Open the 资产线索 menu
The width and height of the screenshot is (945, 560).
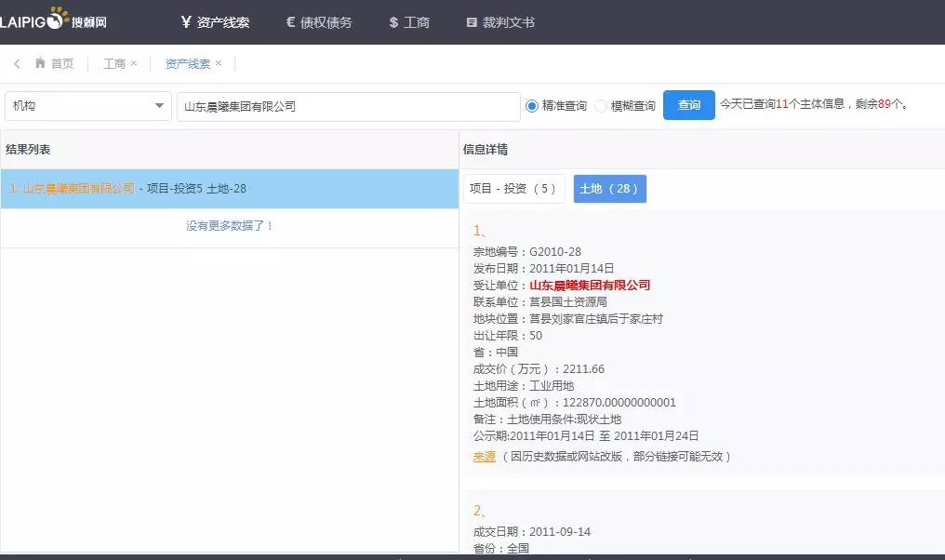[215, 22]
